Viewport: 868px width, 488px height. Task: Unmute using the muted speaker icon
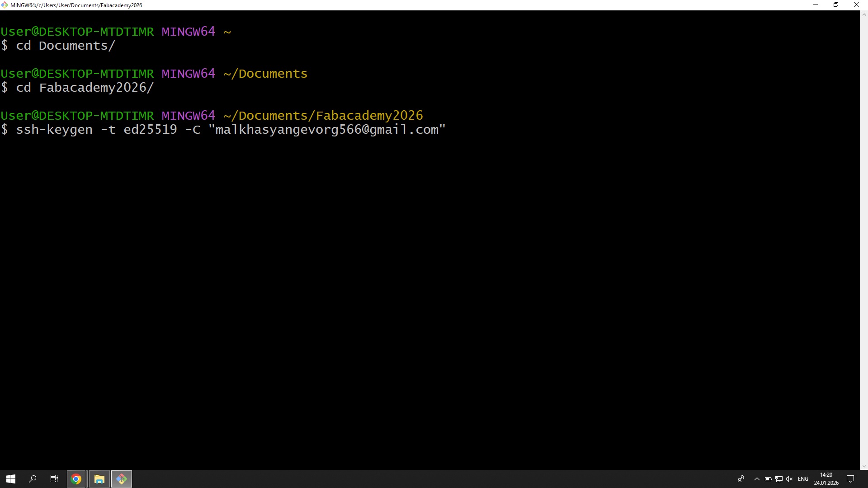point(789,479)
